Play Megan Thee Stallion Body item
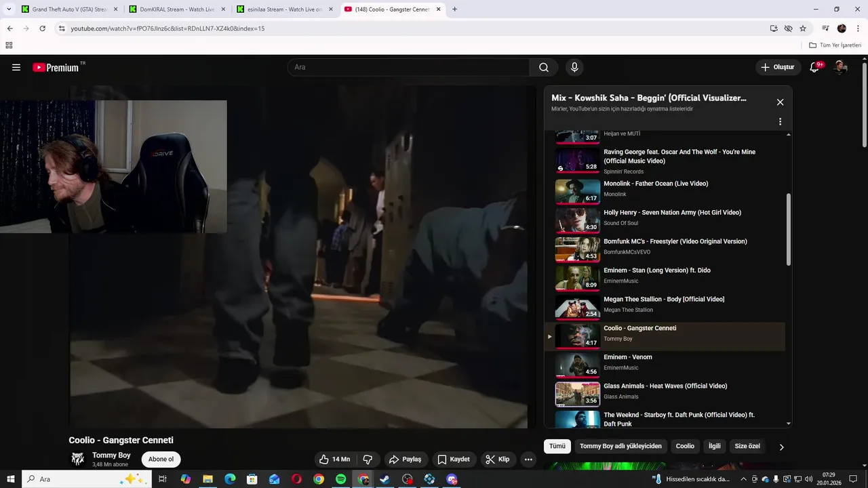Screen dimensions: 868x488 (x=665, y=306)
